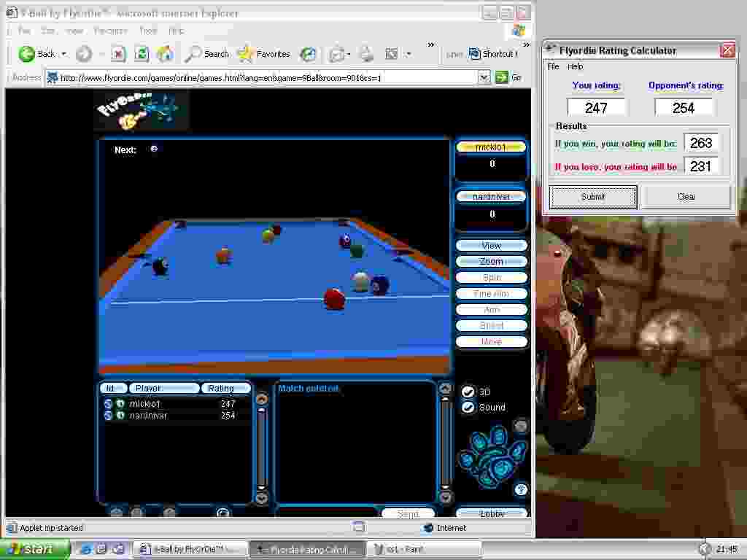The height and width of the screenshot is (560, 747).
Task: Click the Lobby button
Action: 491,513
